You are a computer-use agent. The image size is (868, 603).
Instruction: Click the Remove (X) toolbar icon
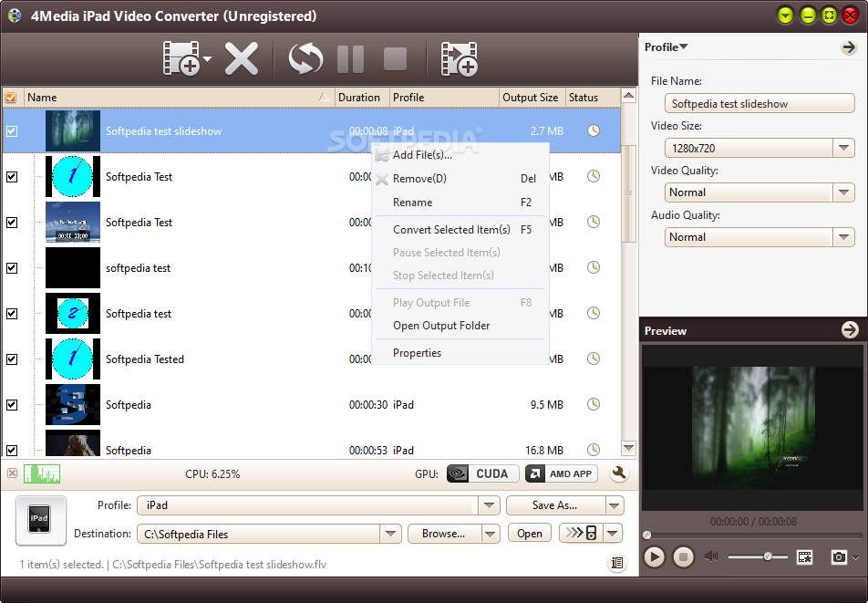click(x=242, y=58)
